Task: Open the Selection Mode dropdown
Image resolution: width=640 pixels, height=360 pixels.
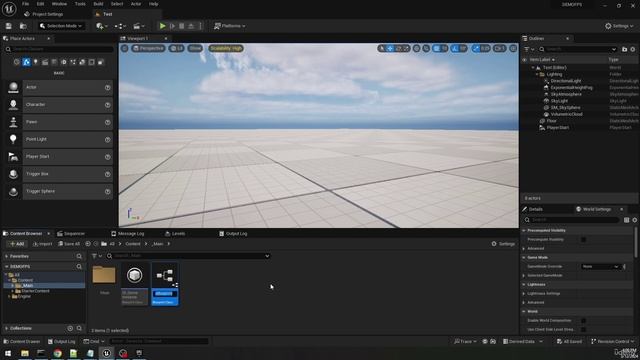Action: 61,26
